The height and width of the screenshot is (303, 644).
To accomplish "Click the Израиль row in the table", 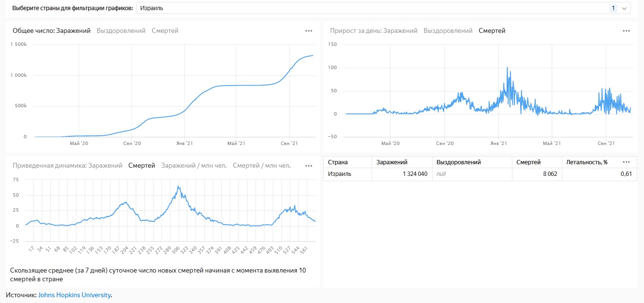I will (x=340, y=174).
